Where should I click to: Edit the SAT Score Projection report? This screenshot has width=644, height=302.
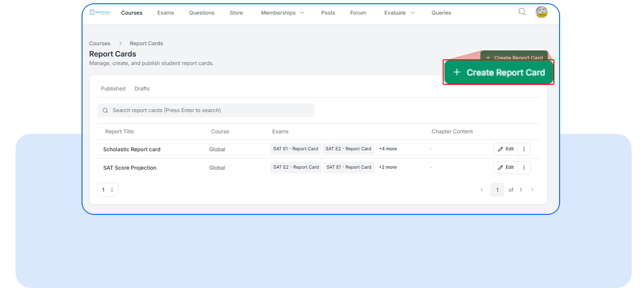tap(505, 167)
